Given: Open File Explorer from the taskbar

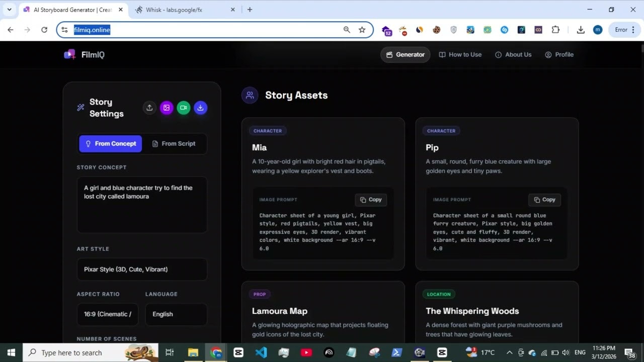Looking at the screenshot, I should 193,352.
